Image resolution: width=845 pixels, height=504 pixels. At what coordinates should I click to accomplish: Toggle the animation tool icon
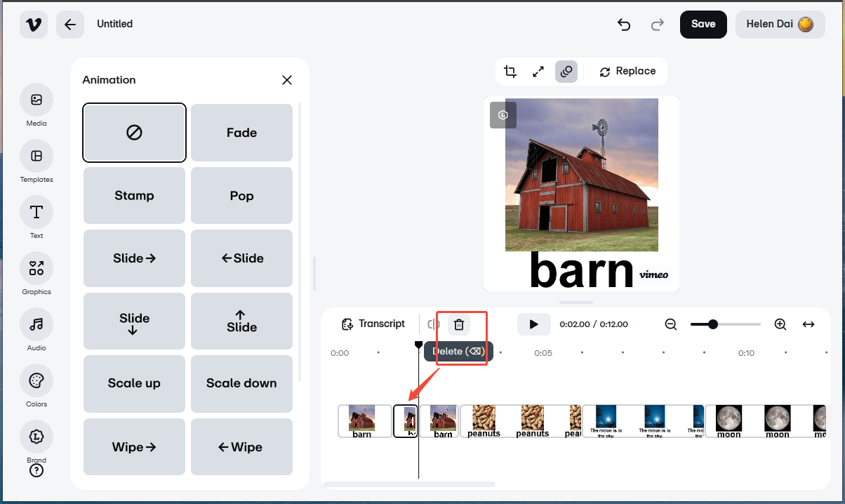[566, 72]
